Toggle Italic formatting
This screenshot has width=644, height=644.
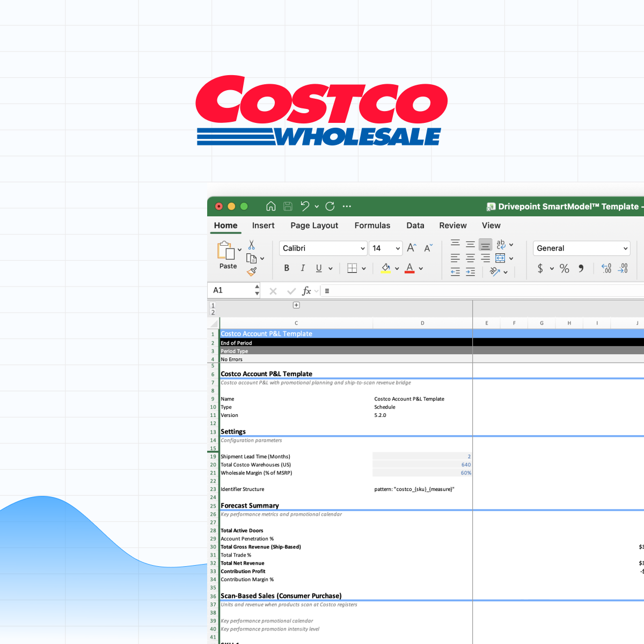click(x=303, y=268)
